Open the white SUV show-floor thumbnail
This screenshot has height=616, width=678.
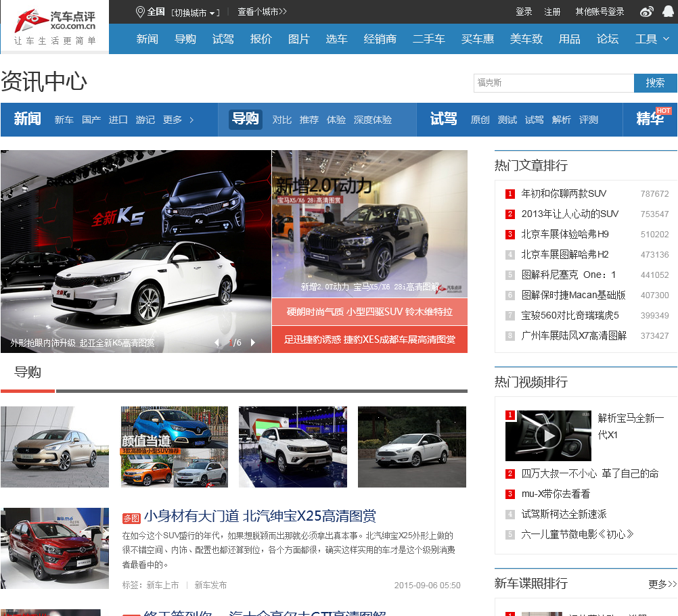(293, 447)
